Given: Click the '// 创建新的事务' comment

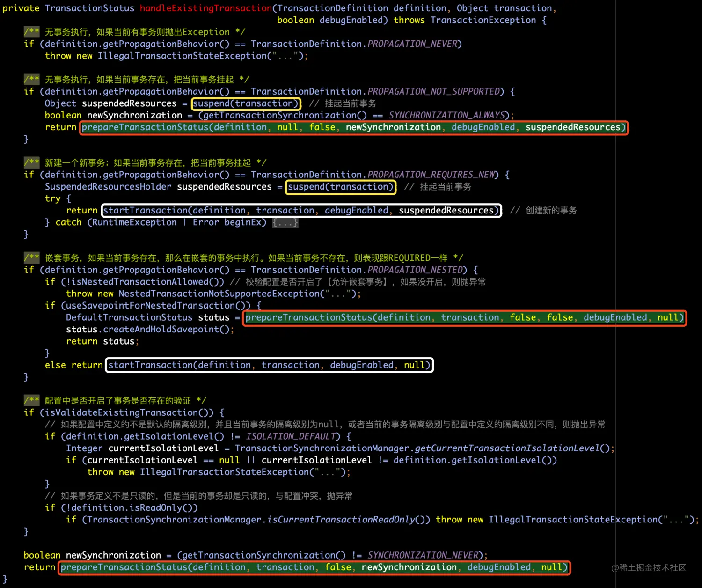Looking at the screenshot, I should pos(543,211).
